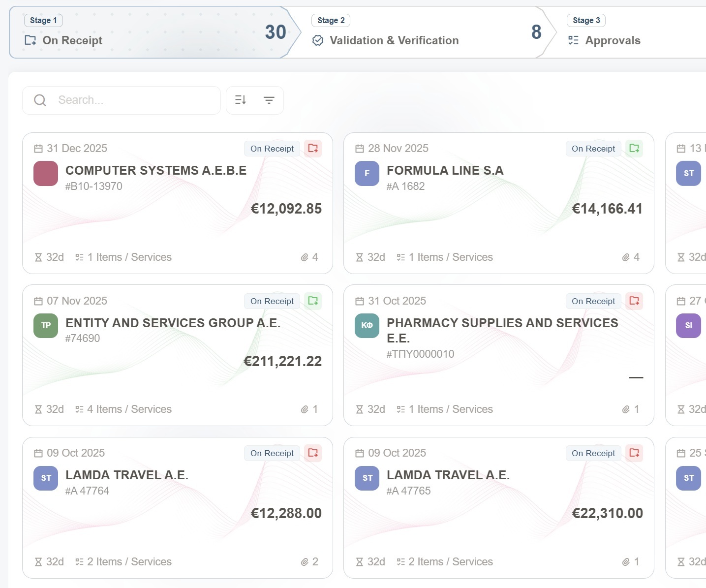Click the calendar icon next to 31 Dec 2025
Image resolution: width=706 pixels, height=588 pixels.
click(38, 149)
